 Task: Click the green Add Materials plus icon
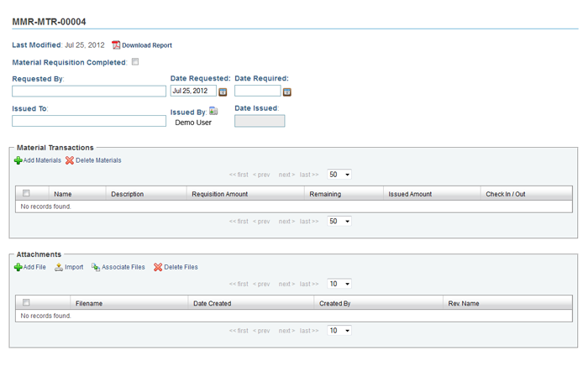click(x=18, y=160)
